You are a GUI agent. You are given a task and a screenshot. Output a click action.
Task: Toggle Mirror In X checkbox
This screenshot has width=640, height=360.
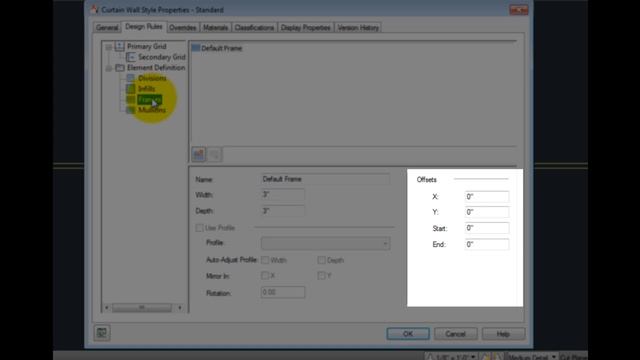265,276
